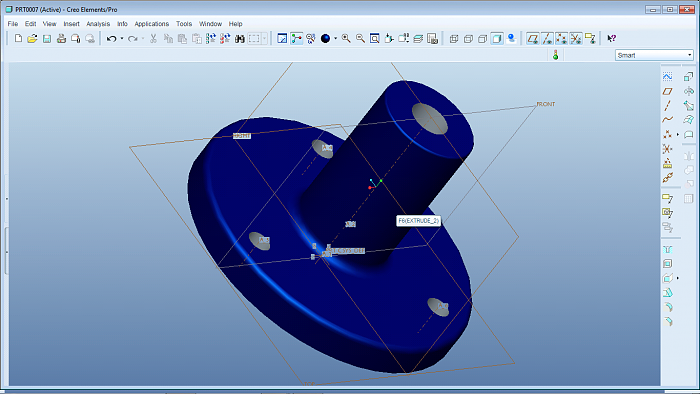Expand the Undo history arrow
The width and height of the screenshot is (700, 394).
click(x=122, y=39)
